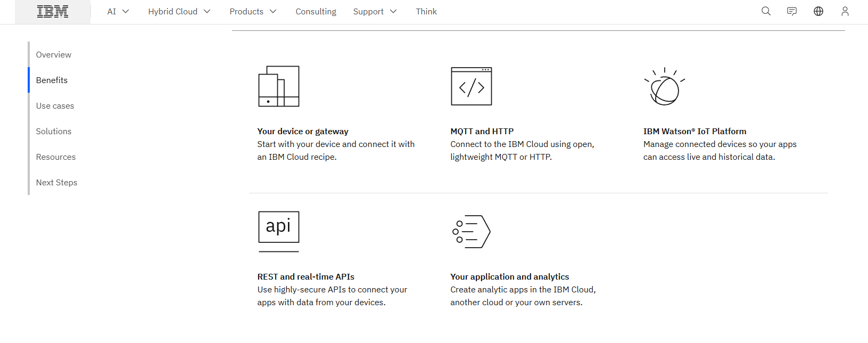Screen dimensions: 868x343
Task: Click the IBM logo
Action: [53, 12]
